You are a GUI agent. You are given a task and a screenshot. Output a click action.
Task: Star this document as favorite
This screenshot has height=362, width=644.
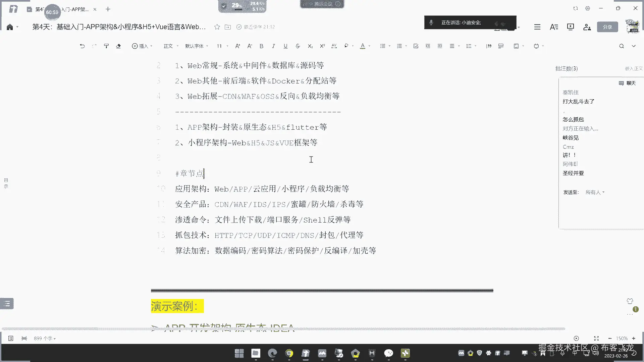click(217, 27)
